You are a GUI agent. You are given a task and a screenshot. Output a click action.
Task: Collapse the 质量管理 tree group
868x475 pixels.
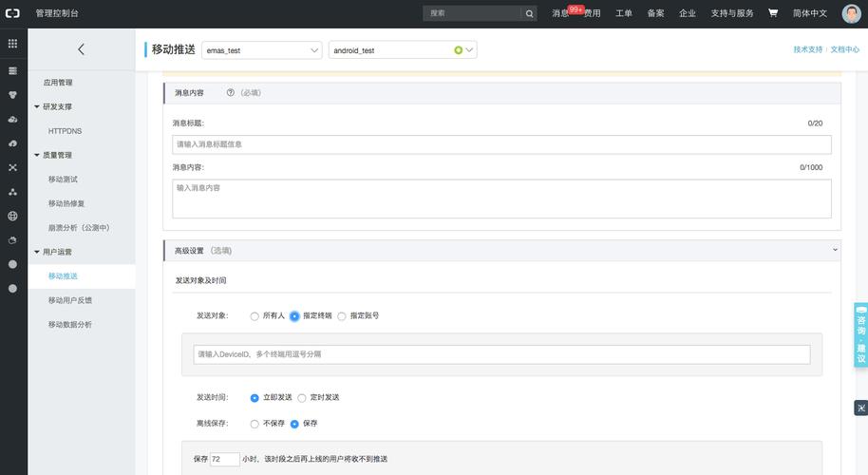click(x=37, y=155)
